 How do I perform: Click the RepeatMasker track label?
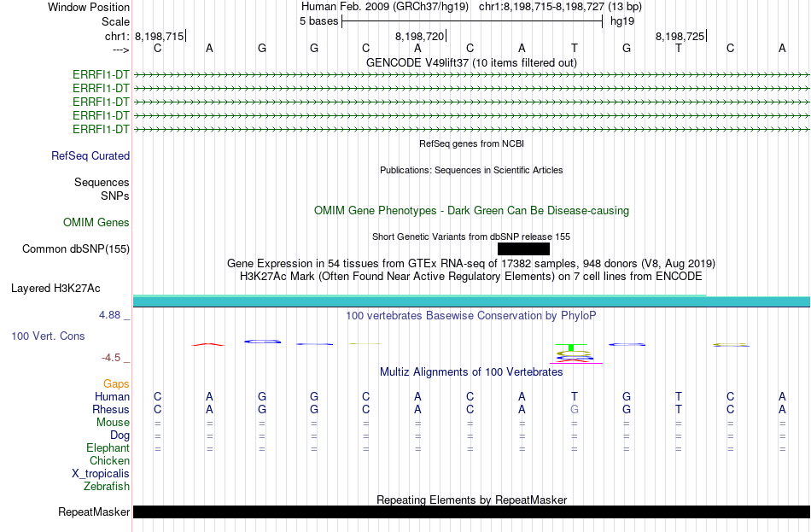click(94, 512)
